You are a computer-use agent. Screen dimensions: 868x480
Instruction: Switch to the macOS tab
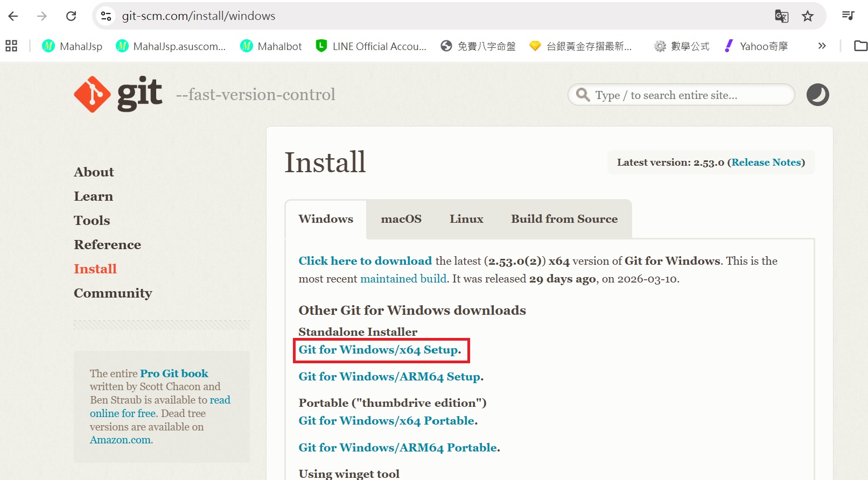pyautogui.click(x=401, y=219)
